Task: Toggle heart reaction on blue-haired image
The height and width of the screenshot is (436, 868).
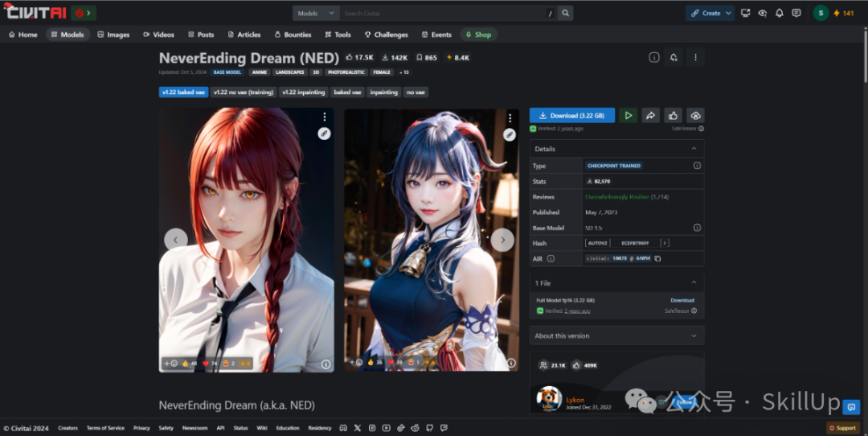Action: click(x=395, y=362)
